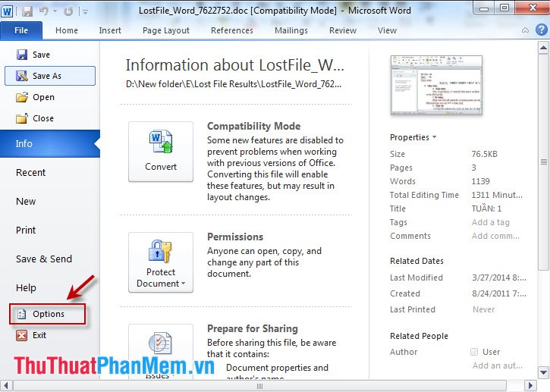Open the Recent documents section
The height and width of the screenshot is (392, 550).
coord(31,173)
